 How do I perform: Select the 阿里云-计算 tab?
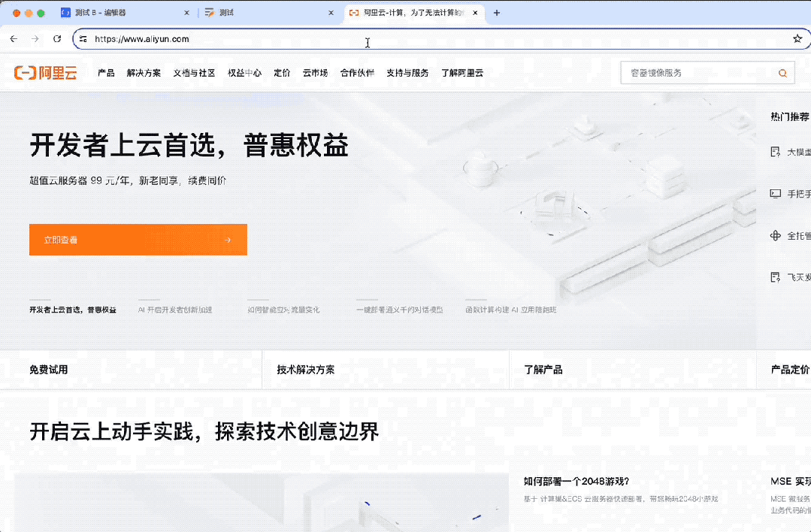click(414, 13)
